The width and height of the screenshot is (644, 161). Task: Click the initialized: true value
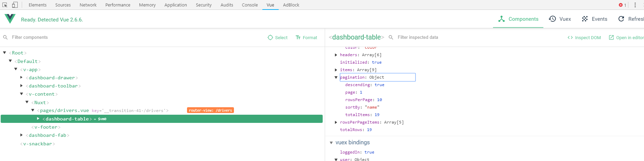point(377,62)
